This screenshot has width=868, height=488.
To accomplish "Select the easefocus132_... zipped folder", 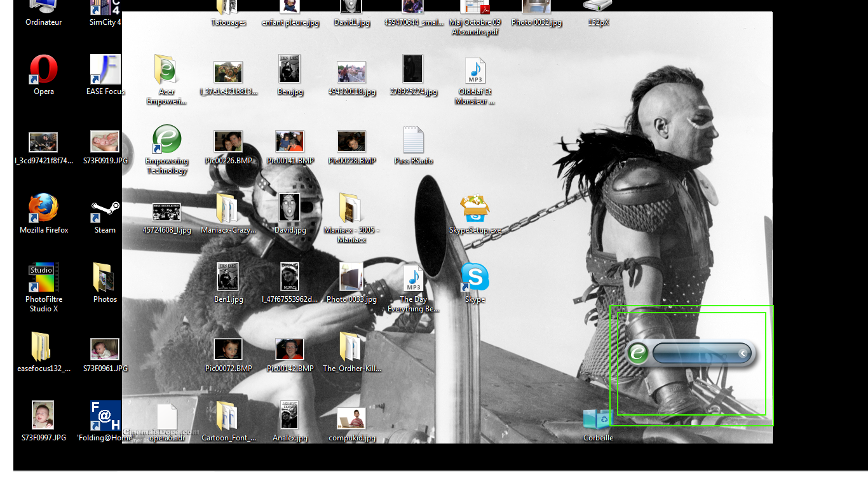I will pyautogui.click(x=42, y=347).
